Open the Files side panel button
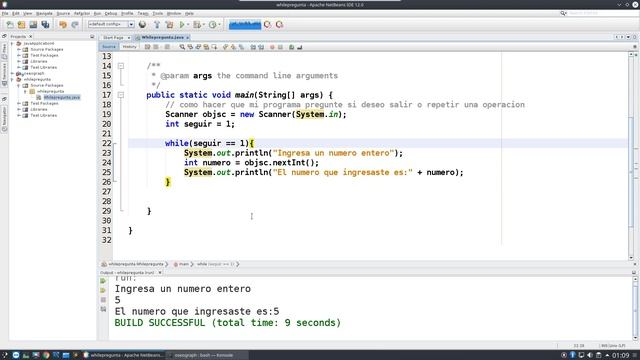This screenshot has width=640, height=360. [x=4, y=51]
